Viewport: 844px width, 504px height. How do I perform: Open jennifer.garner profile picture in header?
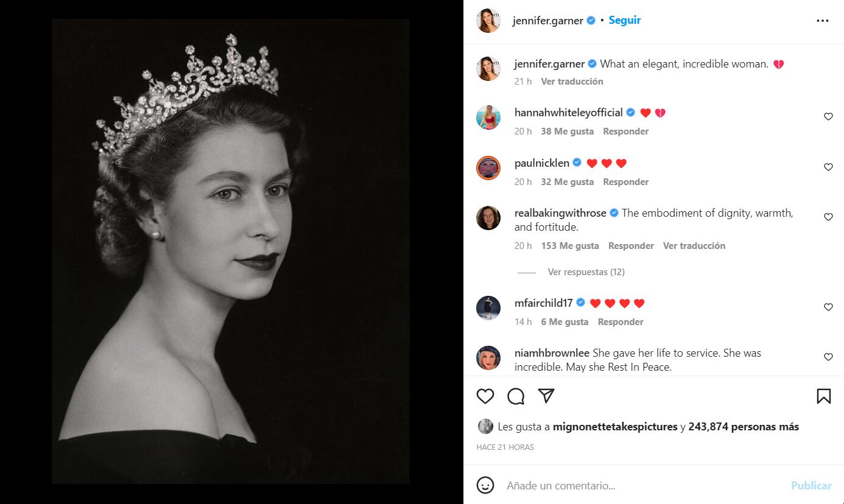click(x=488, y=21)
